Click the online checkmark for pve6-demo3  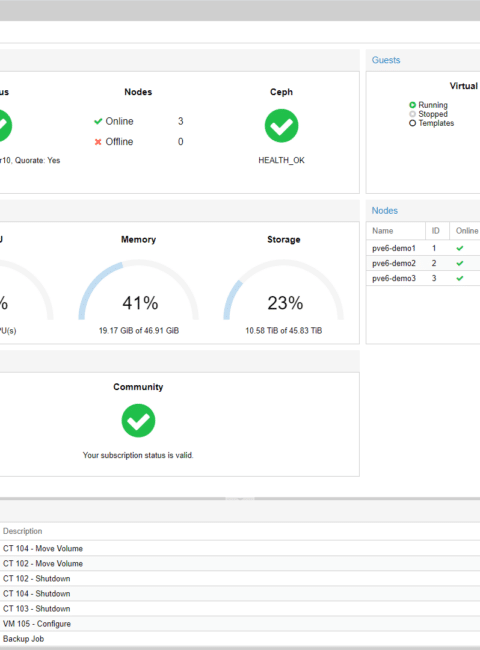(x=460, y=278)
